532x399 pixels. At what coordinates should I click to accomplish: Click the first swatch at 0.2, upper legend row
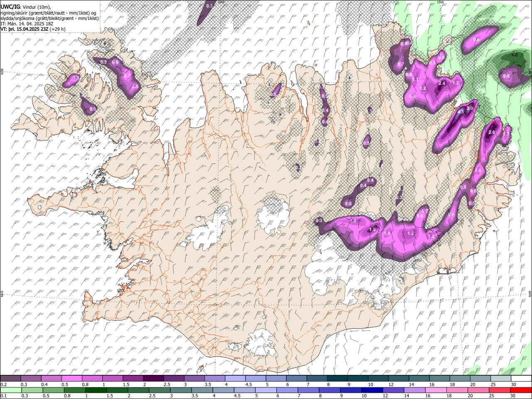(x=10, y=379)
